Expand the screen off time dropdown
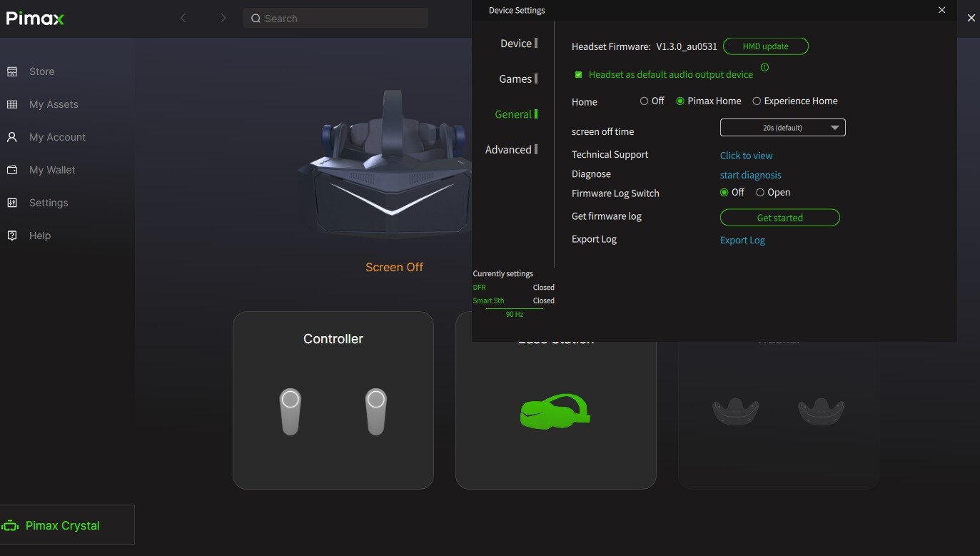Viewport: 980px width, 556px height. 783,128
